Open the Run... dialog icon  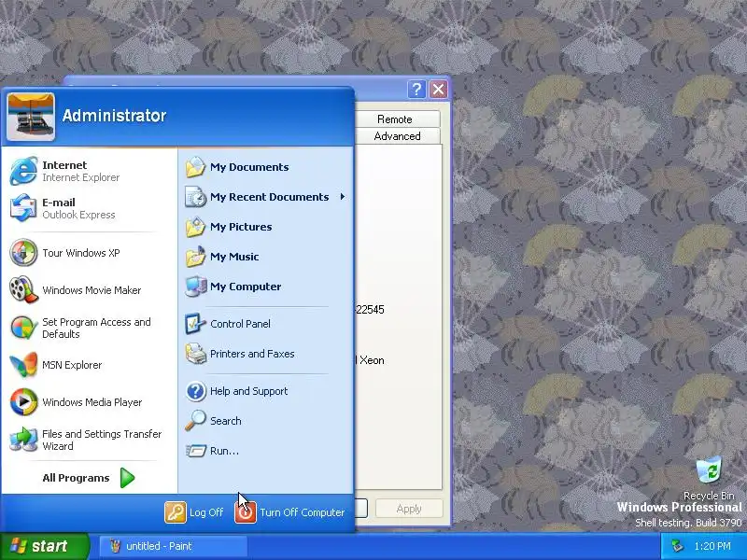click(195, 451)
